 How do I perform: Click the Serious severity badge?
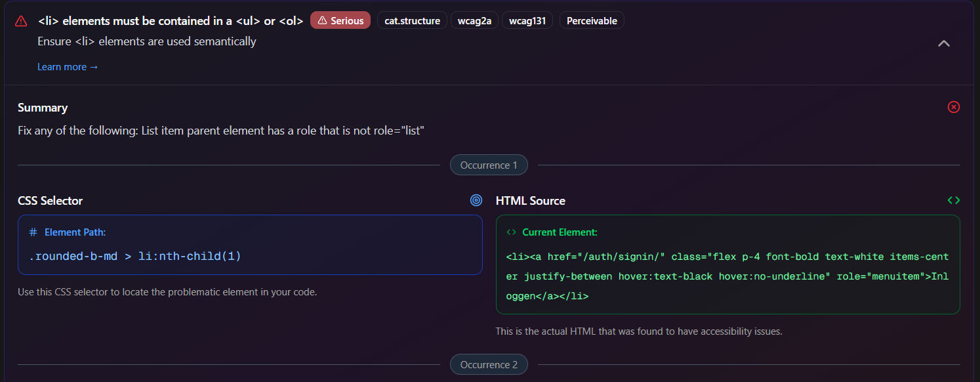pos(340,21)
